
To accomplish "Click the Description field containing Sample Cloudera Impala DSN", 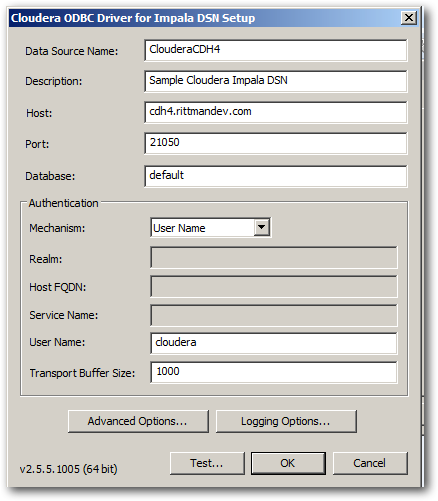I will [x=276, y=81].
